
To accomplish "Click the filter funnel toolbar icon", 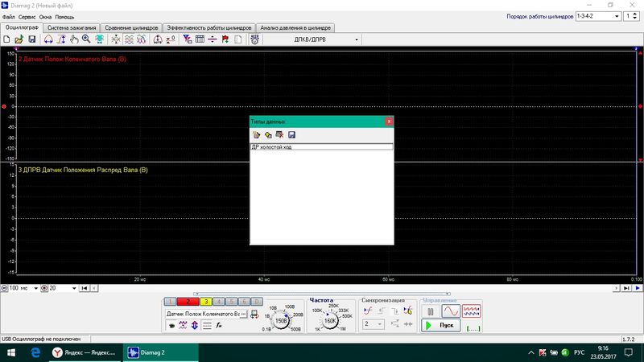I will 188,39.
